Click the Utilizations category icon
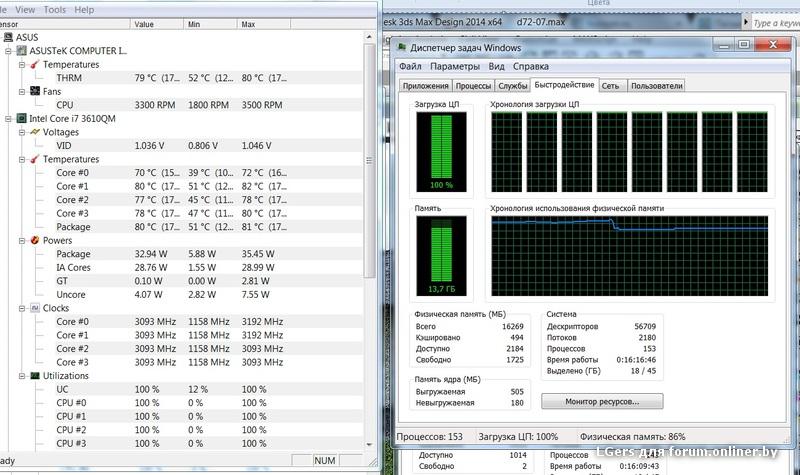This screenshot has height=475, width=800. [x=35, y=376]
